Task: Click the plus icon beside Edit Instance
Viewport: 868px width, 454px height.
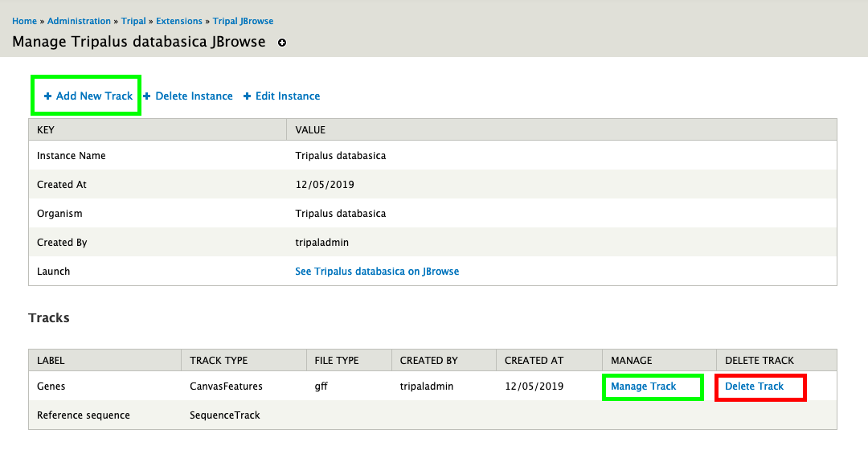Action: coord(247,96)
